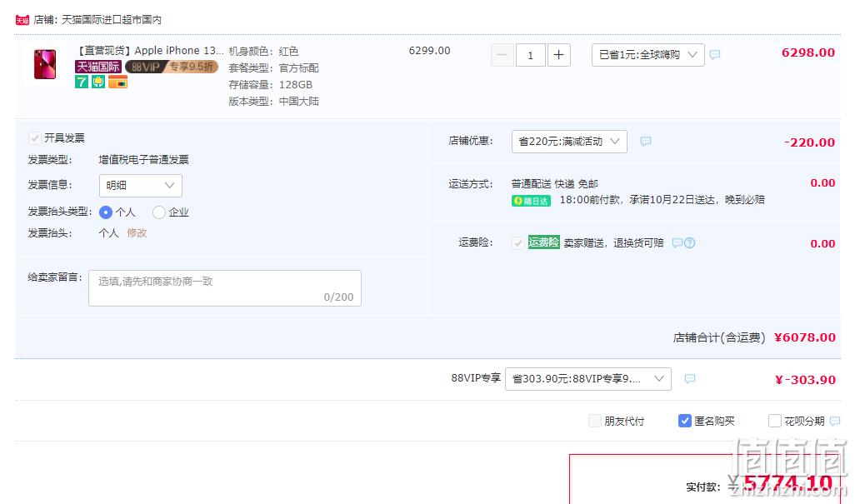Click the green 隔日达 badge
Image resolution: width=855 pixels, height=504 pixels.
(x=531, y=201)
